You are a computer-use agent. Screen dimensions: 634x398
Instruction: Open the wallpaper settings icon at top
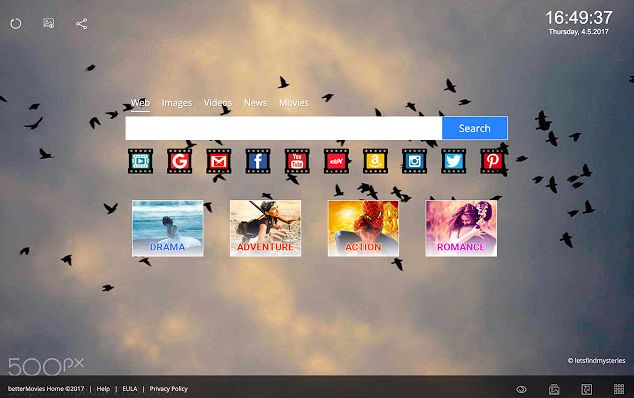[49, 23]
